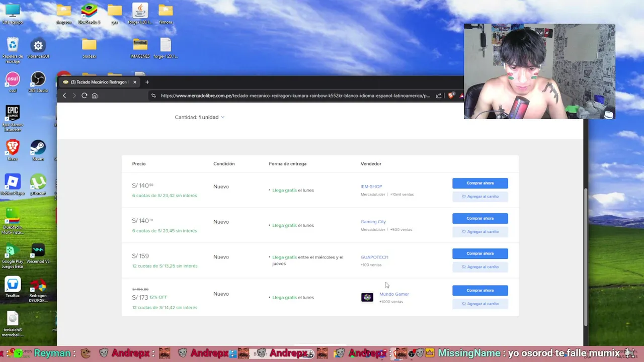Screen dimensions: 644x362
Task: Go back in the browser
Action: [x=64, y=96]
